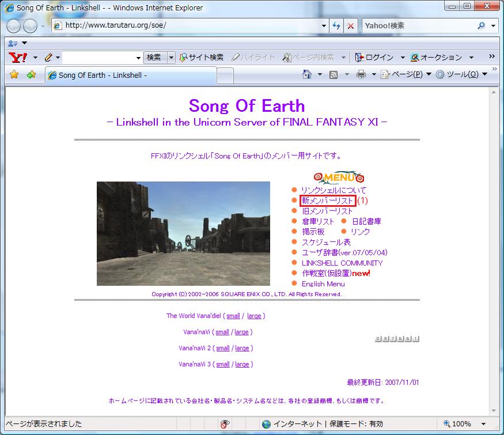
Task: Expand the address bar history dropdown
Action: pyautogui.click(x=324, y=26)
